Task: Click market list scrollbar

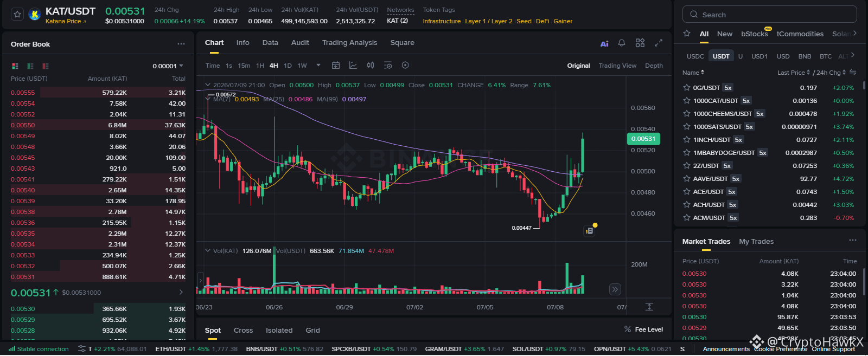Action: click(x=864, y=86)
